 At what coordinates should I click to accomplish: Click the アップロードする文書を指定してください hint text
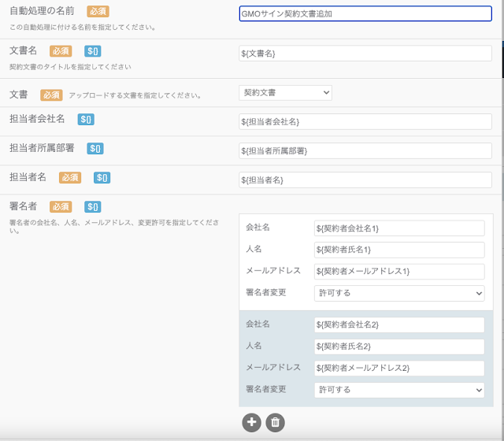point(135,95)
